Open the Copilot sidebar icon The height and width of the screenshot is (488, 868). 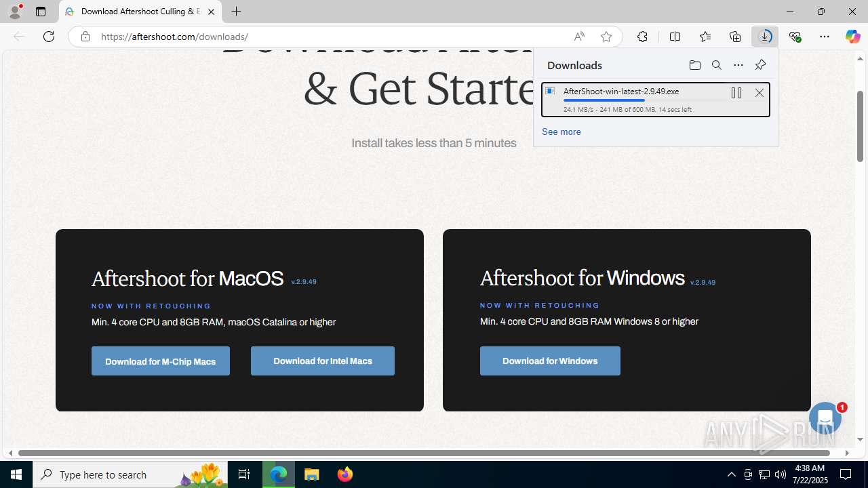coord(853,37)
